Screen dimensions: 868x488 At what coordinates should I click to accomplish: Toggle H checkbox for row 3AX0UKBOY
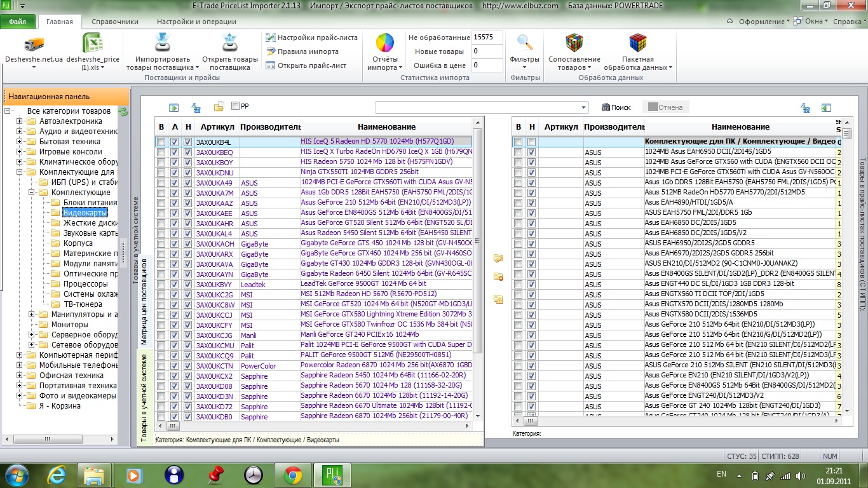187,163
